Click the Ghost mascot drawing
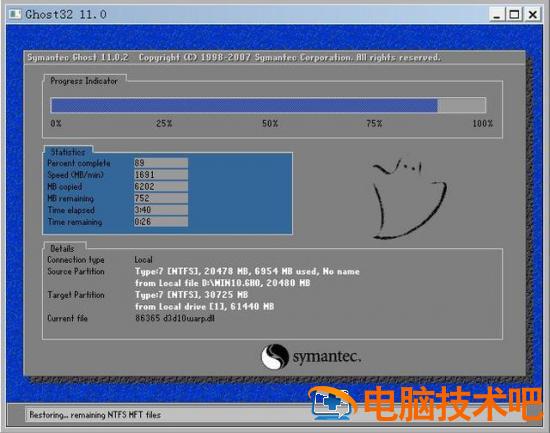The width and height of the screenshot is (550, 433). tap(409, 199)
